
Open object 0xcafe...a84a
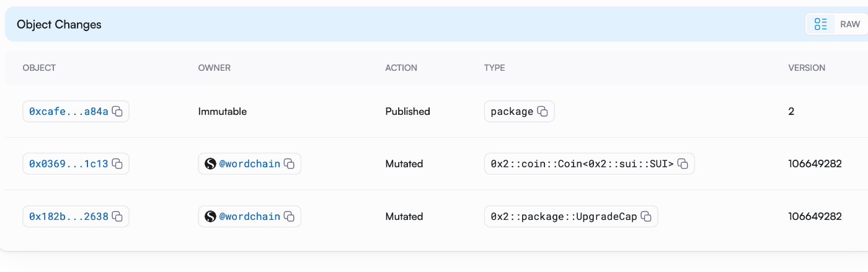point(69,112)
